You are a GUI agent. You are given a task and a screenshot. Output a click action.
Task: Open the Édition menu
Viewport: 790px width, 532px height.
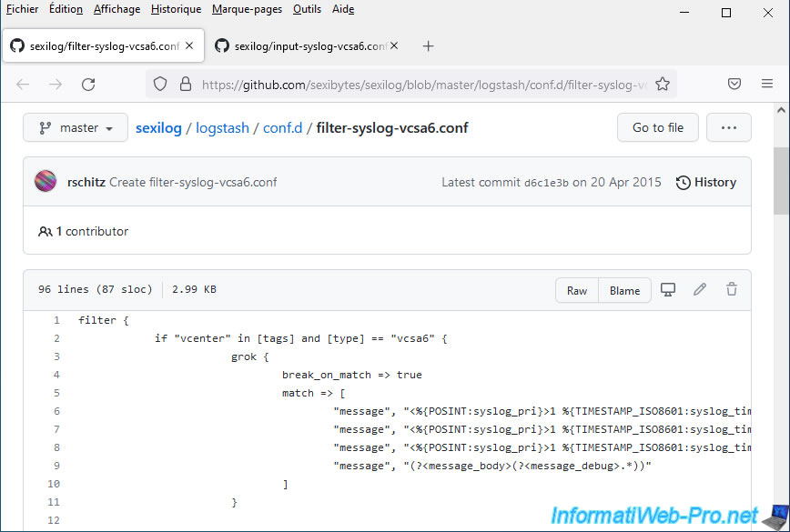pyautogui.click(x=66, y=9)
